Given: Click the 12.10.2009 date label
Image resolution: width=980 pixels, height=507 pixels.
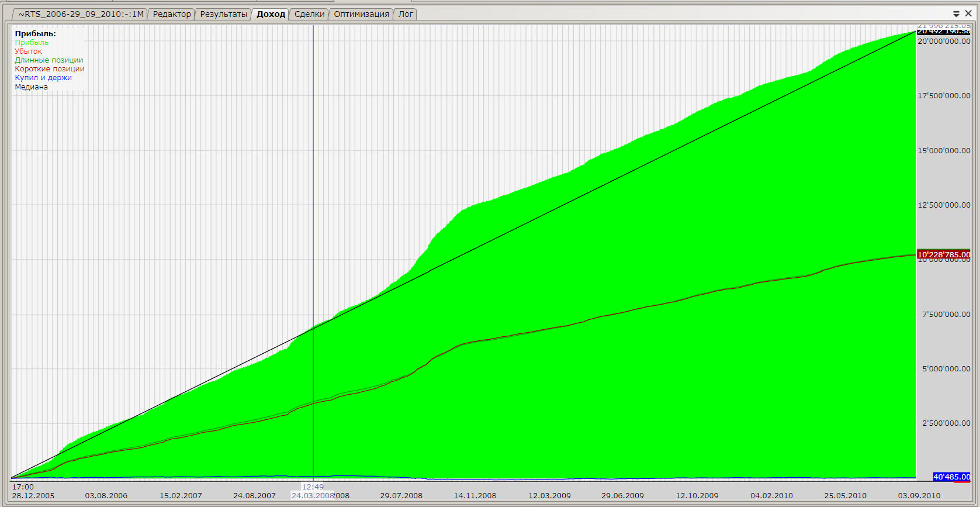Looking at the screenshot, I should (x=697, y=496).
